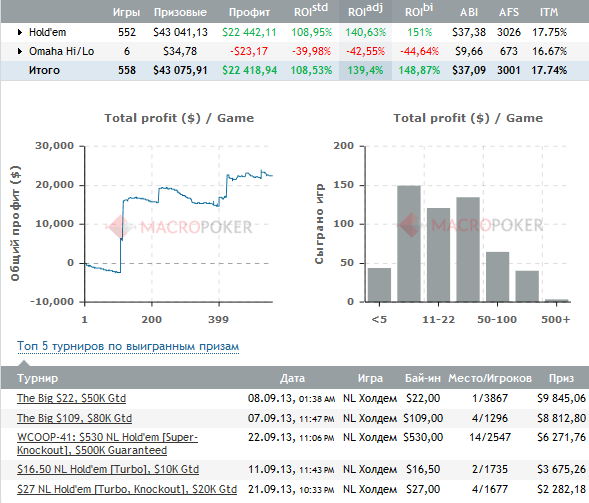Open The Big $109, $80K Gtd tournament

click(x=74, y=418)
